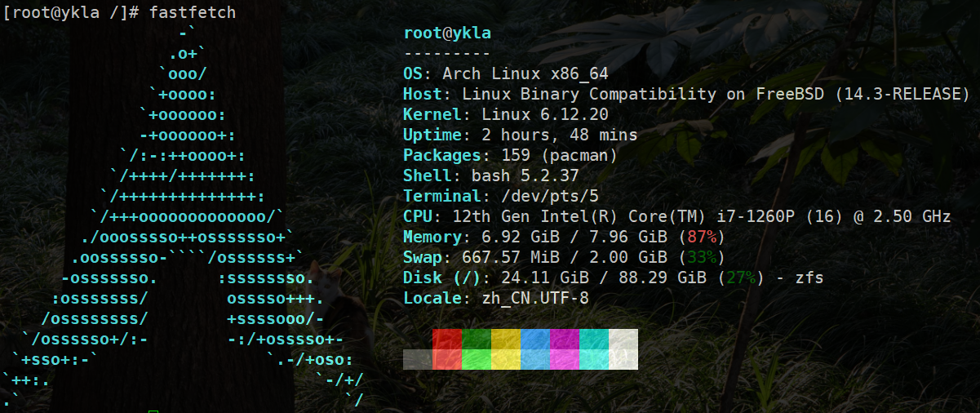This screenshot has width=980, height=413.
Task: Click the bright pink-magenta color block
Action: click(564, 359)
